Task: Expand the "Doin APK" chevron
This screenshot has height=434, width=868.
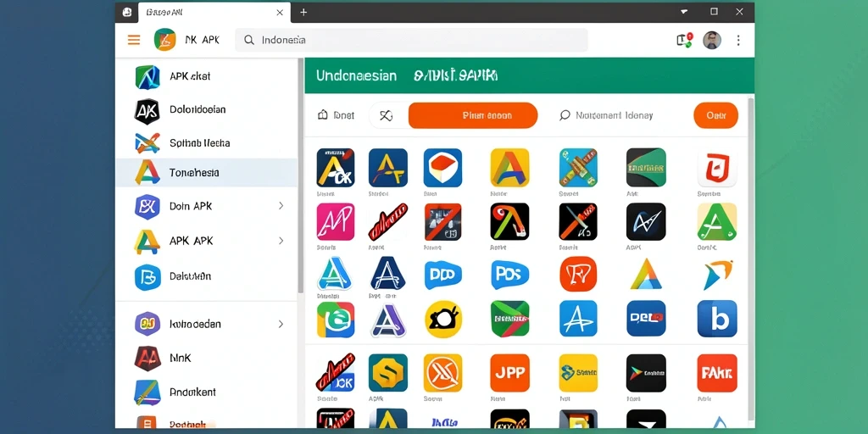Action: pyautogui.click(x=281, y=206)
